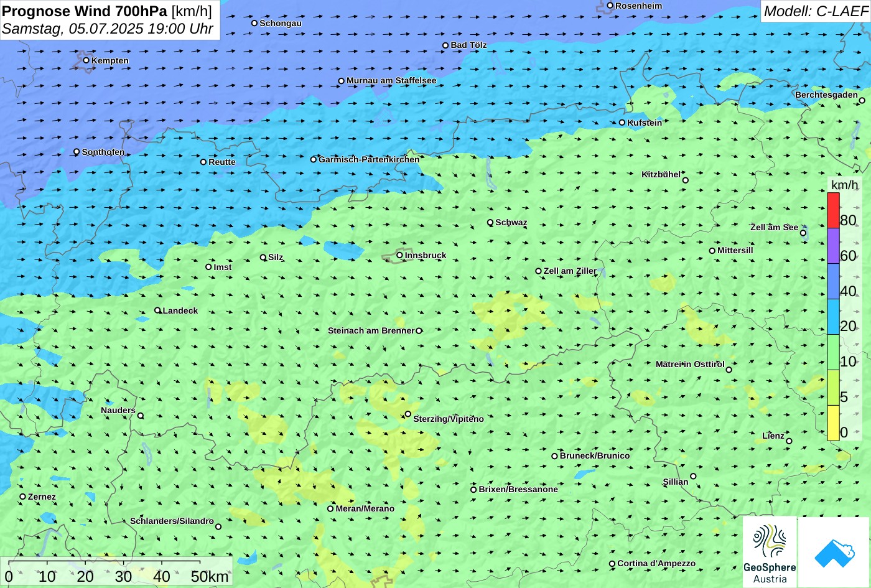Click the Bruneck/Brunico label
This screenshot has width=871, height=588.
point(595,455)
